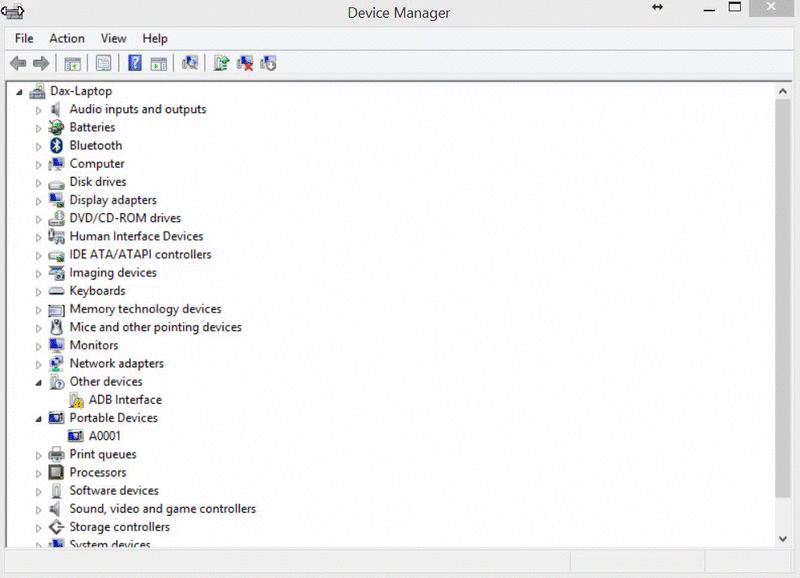Expand the Batteries category arrow
The width and height of the screenshot is (800, 578).
tap(39, 128)
